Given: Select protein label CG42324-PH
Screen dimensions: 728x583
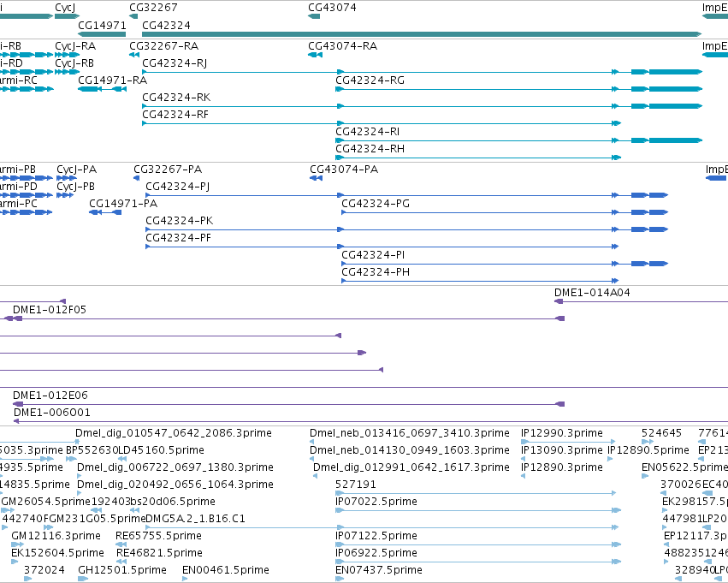Looking at the screenshot, I should (x=376, y=272).
